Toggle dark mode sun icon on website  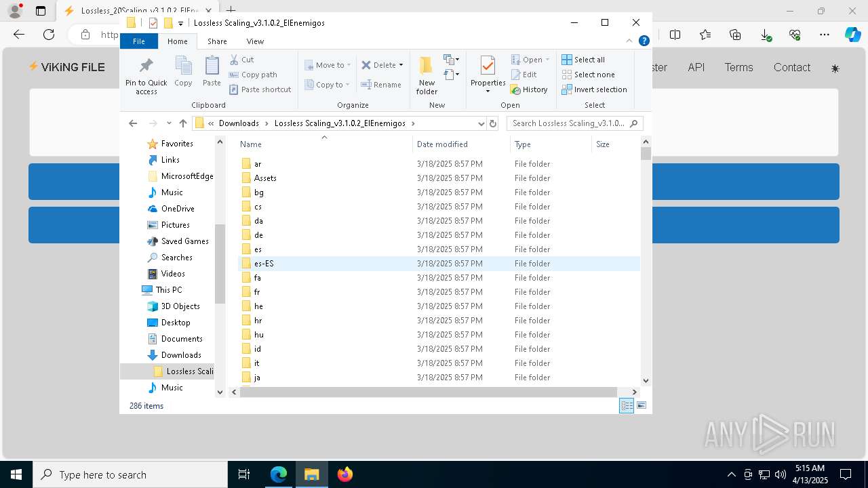[x=835, y=68]
